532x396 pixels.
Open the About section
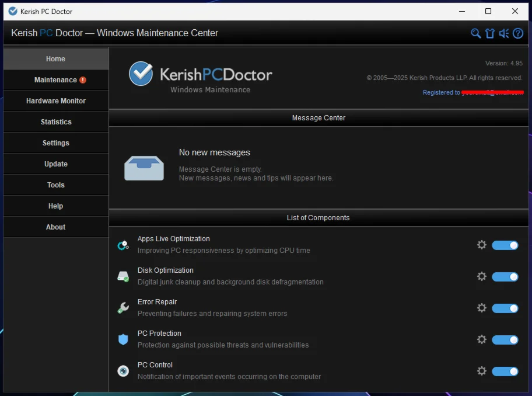coord(56,227)
